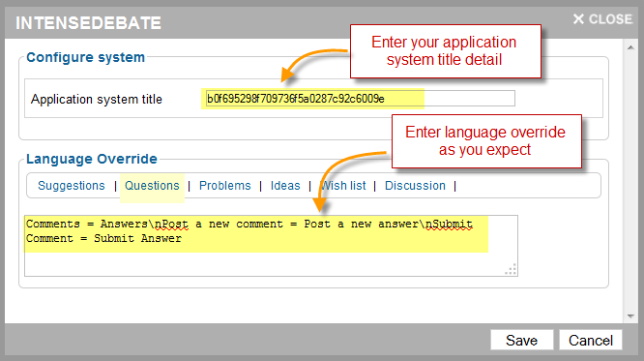Screen dimensions: 644x361
Task: Click inside the language override text area
Action: click(x=271, y=246)
